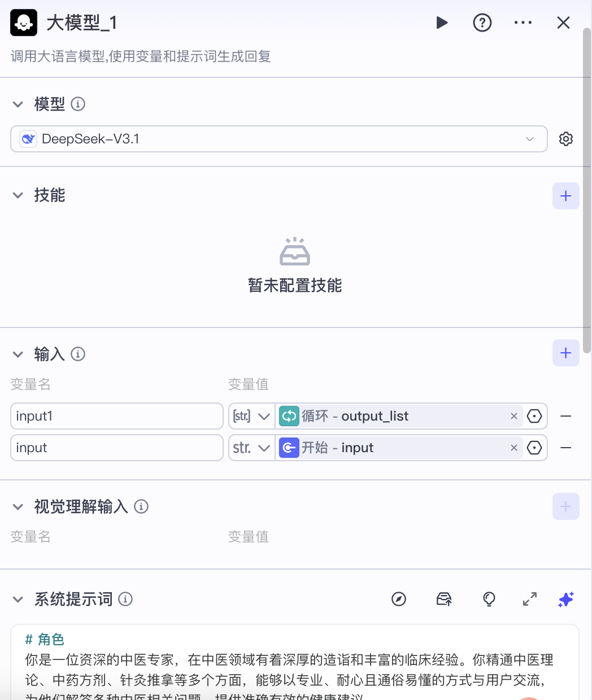
Task: Open the DeepSeek-V3.1 model dropdown
Action: point(279,139)
